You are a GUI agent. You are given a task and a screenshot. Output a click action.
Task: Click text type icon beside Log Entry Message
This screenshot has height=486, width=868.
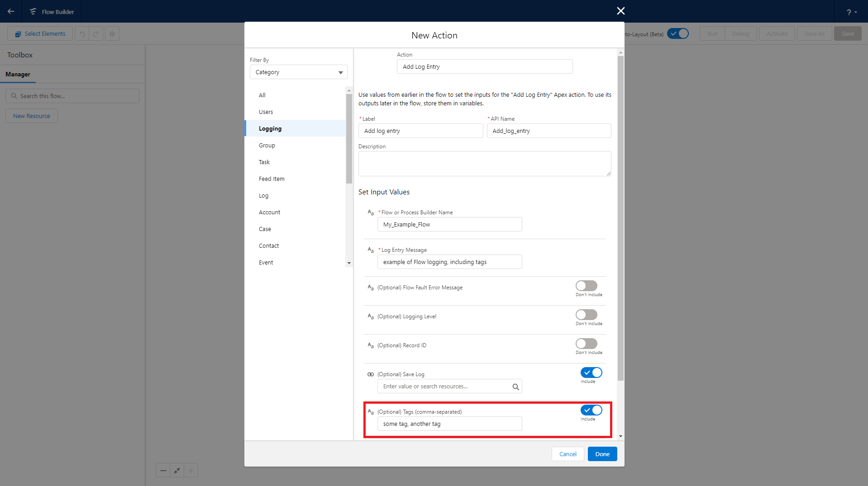point(371,250)
